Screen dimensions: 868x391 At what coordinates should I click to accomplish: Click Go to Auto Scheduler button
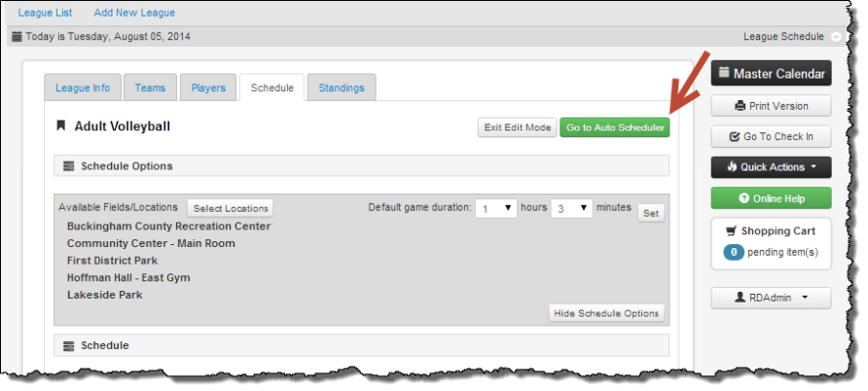[615, 127]
